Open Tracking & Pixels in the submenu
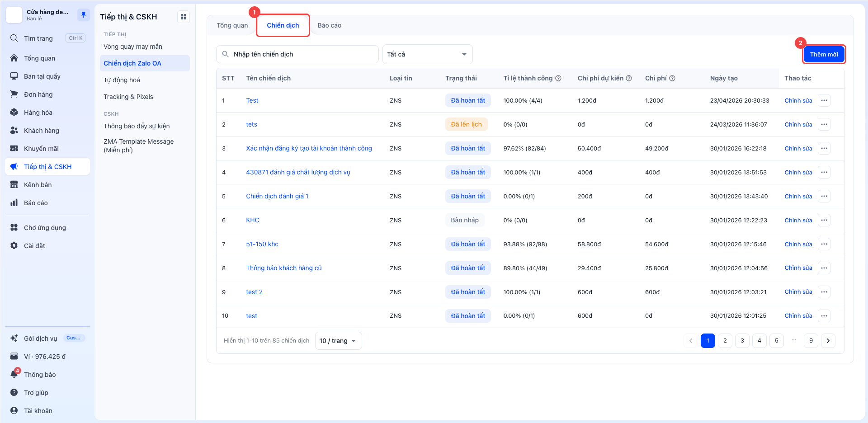Image resolution: width=868 pixels, height=423 pixels. pos(128,97)
